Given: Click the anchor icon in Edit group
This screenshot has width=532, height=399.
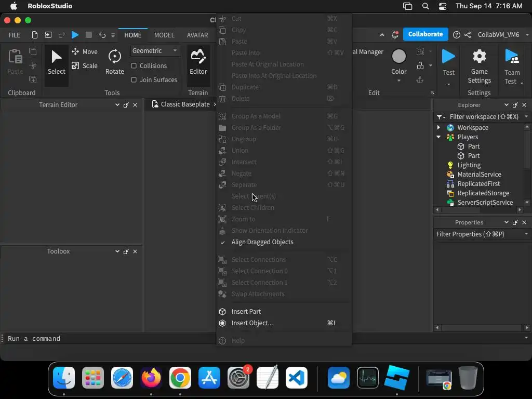Looking at the screenshot, I should tap(420, 79).
